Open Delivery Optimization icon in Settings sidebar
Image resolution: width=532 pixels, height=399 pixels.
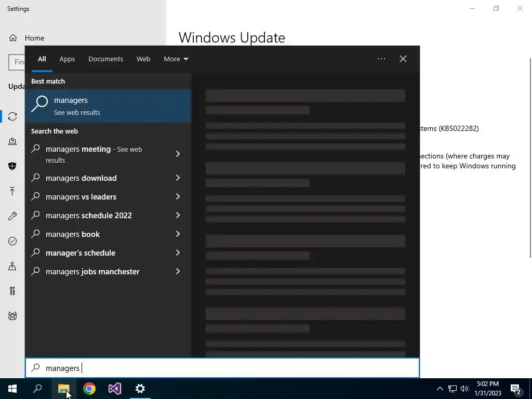point(12,141)
